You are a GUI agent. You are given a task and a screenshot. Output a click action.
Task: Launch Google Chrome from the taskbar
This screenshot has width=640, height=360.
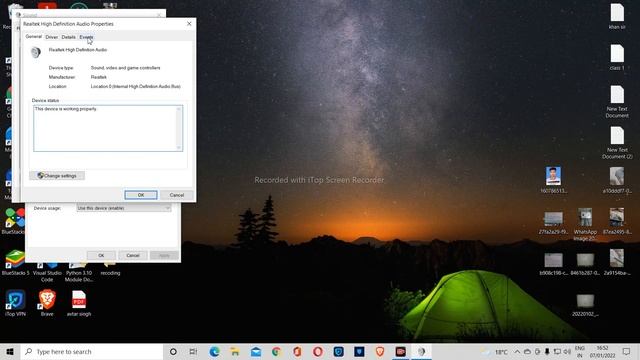[x=277, y=351]
